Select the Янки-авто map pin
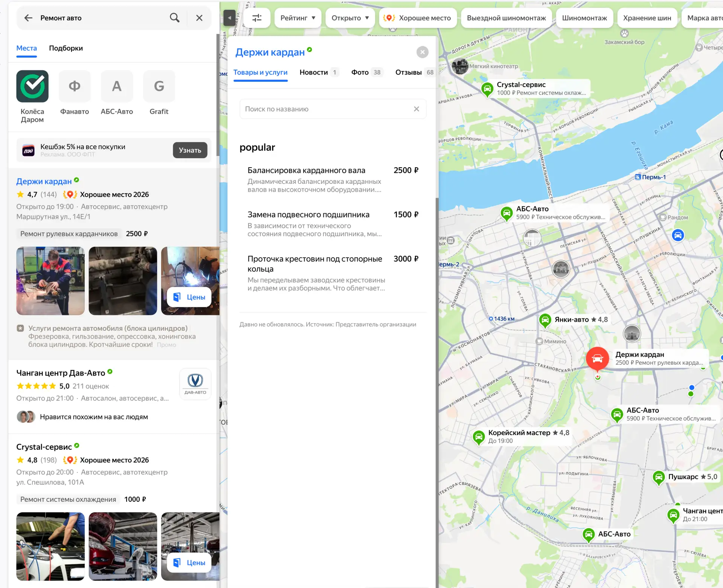The height and width of the screenshot is (588, 723). (x=545, y=321)
